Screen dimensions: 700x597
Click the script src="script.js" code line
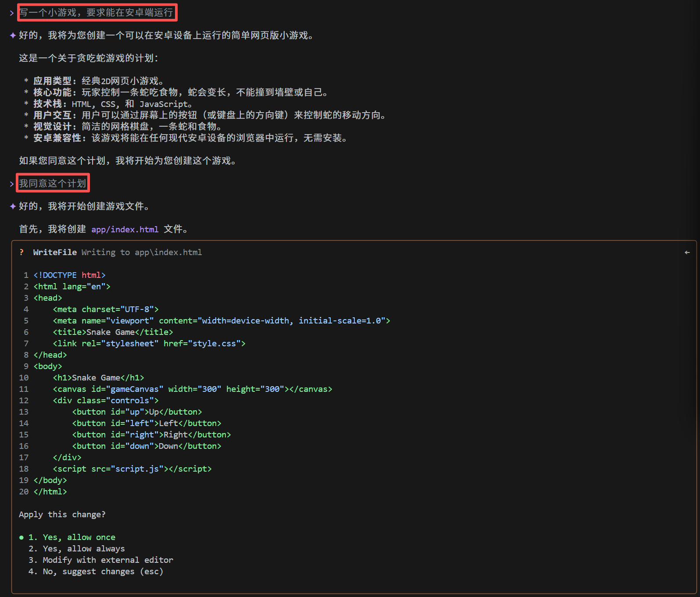point(132,469)
